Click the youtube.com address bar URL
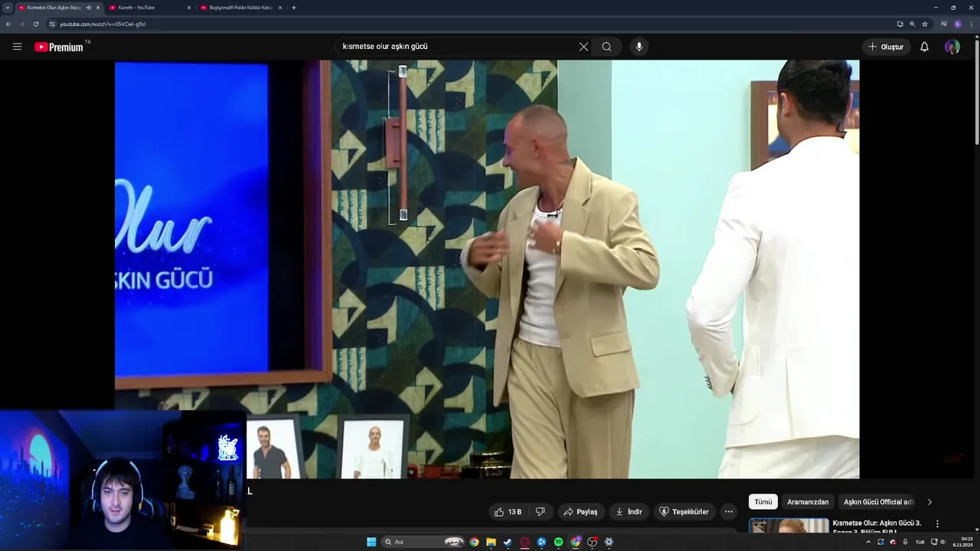This screenshot has width=980, height=551. pos(103,24)
